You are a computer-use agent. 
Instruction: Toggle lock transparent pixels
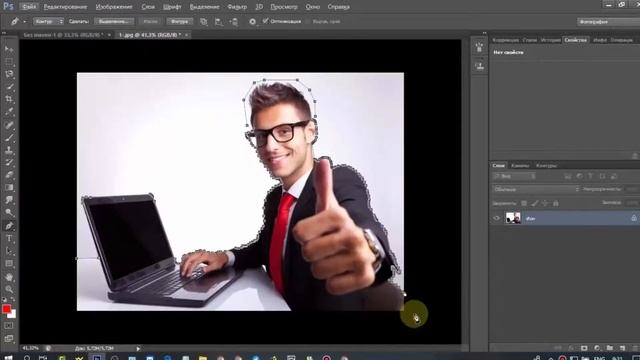[524, 203]
